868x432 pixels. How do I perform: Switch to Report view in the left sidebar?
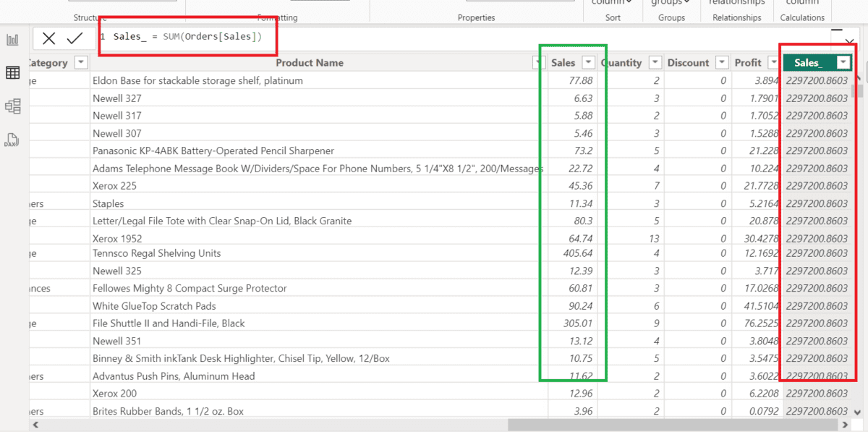click(12, 40)
